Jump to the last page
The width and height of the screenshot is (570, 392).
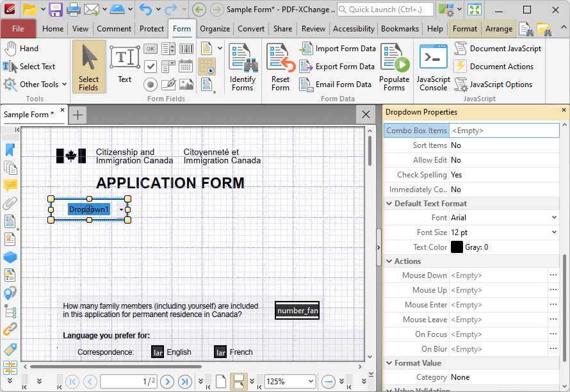pyautogui.click(x=185, y=382)
